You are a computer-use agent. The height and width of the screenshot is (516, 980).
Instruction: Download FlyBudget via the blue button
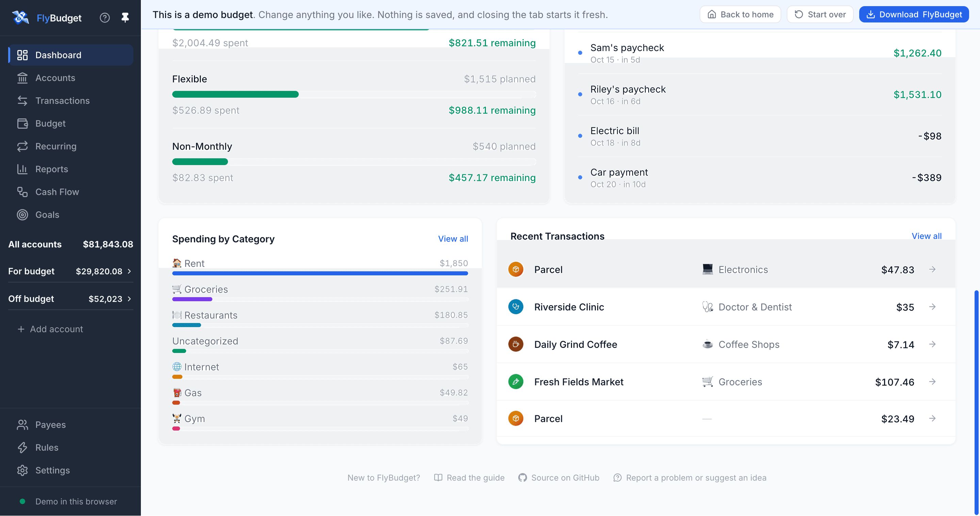point(914,14)
